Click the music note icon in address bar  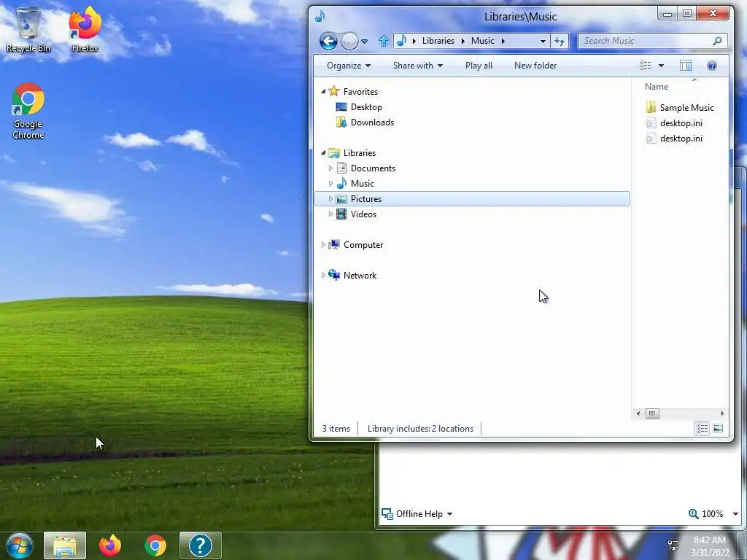pos(402,41)
